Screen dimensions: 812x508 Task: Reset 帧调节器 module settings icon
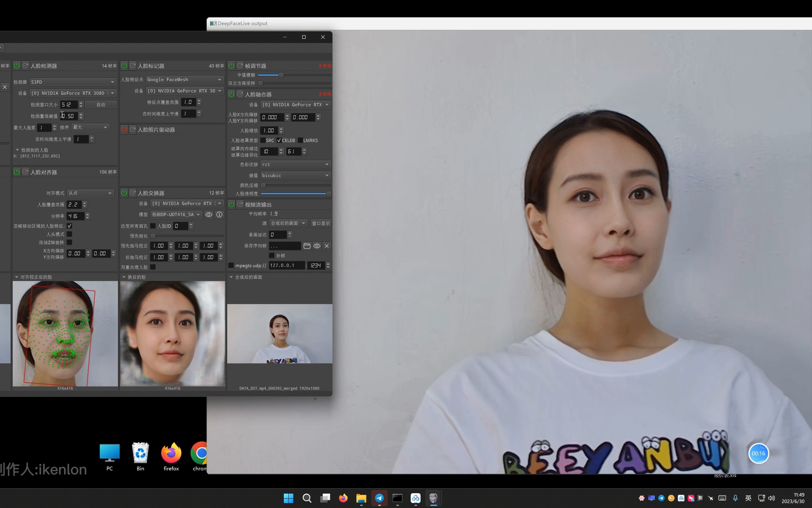pos(240,66)
